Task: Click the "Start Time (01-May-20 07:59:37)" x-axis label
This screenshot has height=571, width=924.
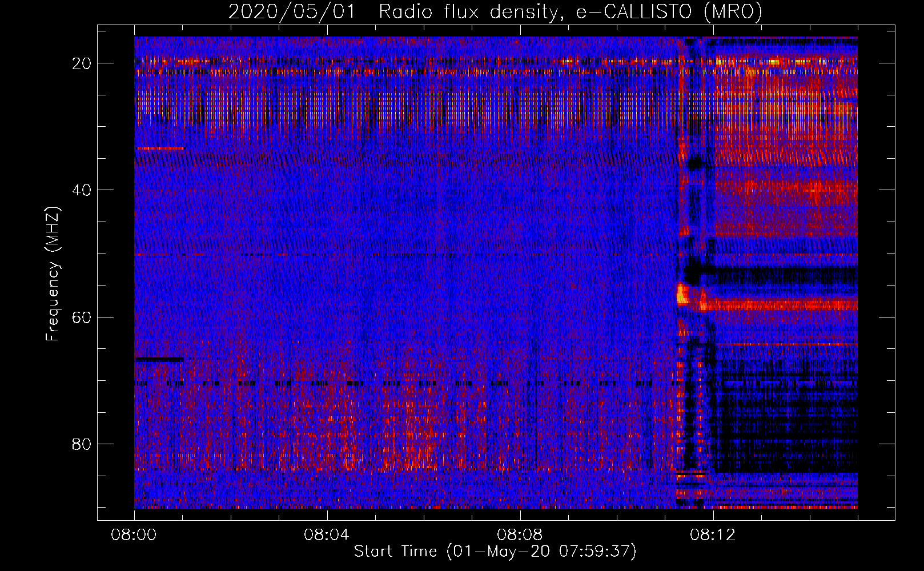Action: coord(495,552)
